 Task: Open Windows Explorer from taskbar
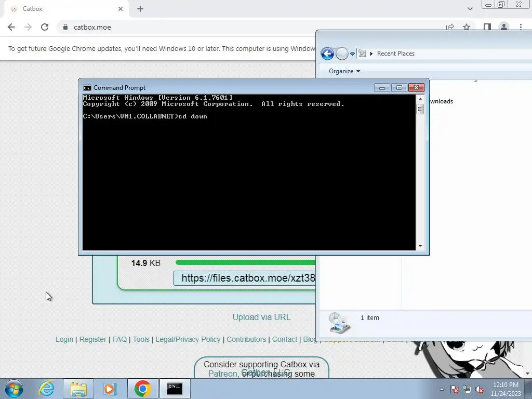coord(78,389)
